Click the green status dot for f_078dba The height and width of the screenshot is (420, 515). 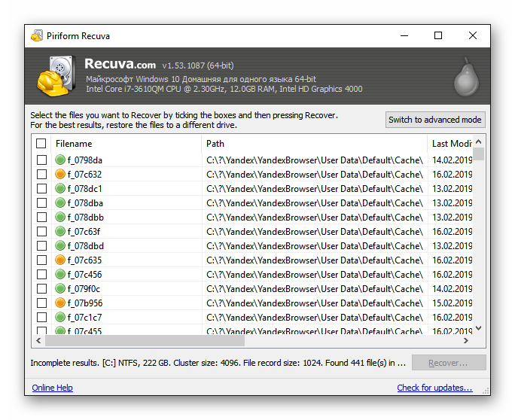coord(60,203)
